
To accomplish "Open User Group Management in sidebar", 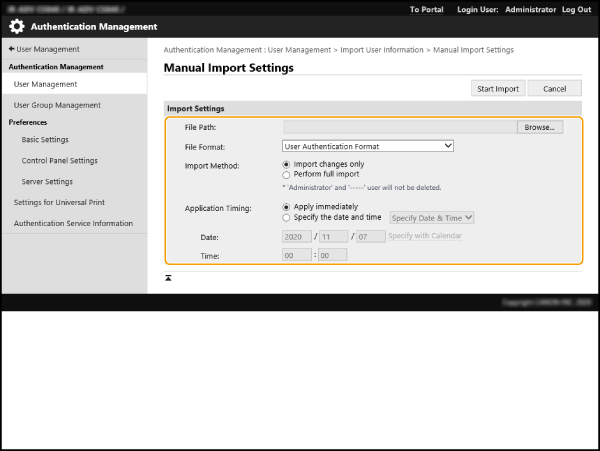I will [x=57, y=105].
